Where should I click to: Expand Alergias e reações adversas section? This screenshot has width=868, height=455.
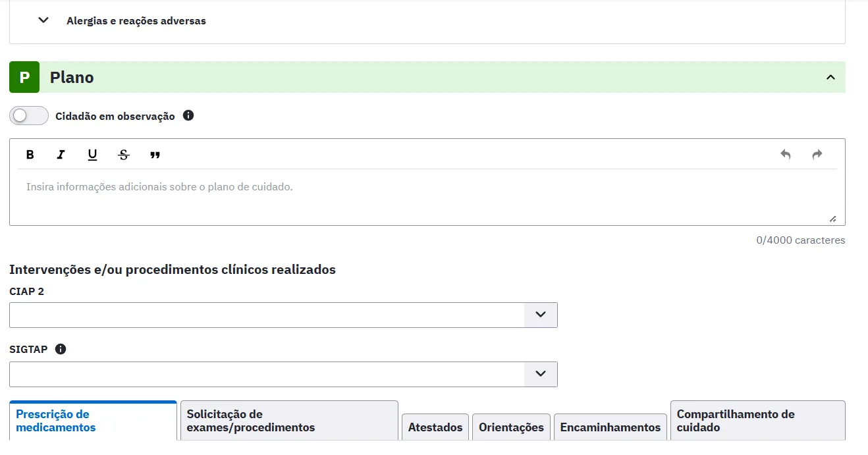point(43,20)
